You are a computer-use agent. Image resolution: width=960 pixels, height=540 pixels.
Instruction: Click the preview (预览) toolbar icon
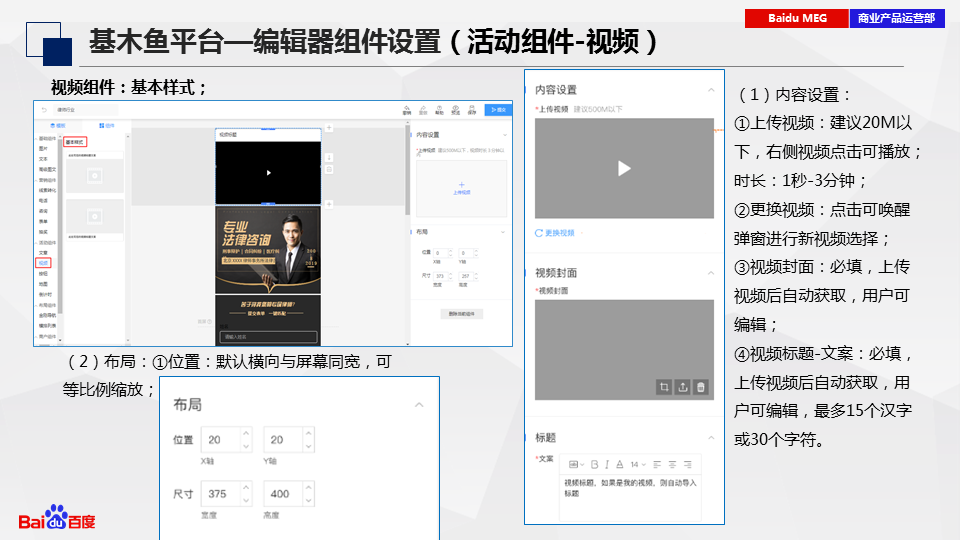pyautogui.click(x=456, y=110)
